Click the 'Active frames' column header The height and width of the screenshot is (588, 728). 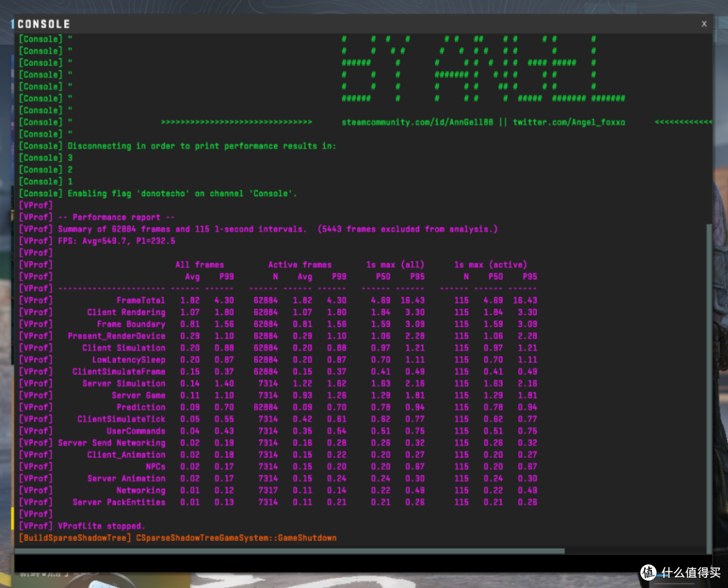point(300,265)
